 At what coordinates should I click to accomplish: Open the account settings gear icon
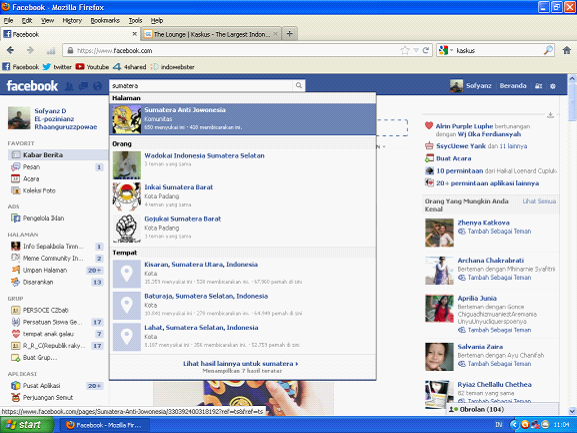[553, 86]
